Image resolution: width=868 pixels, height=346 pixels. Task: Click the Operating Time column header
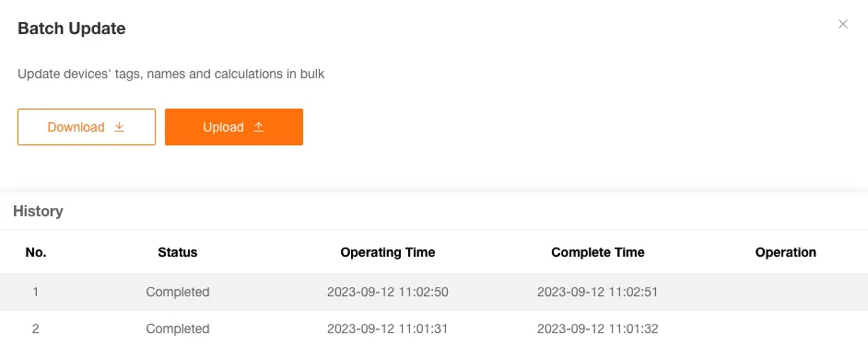[x=388, y=252]
